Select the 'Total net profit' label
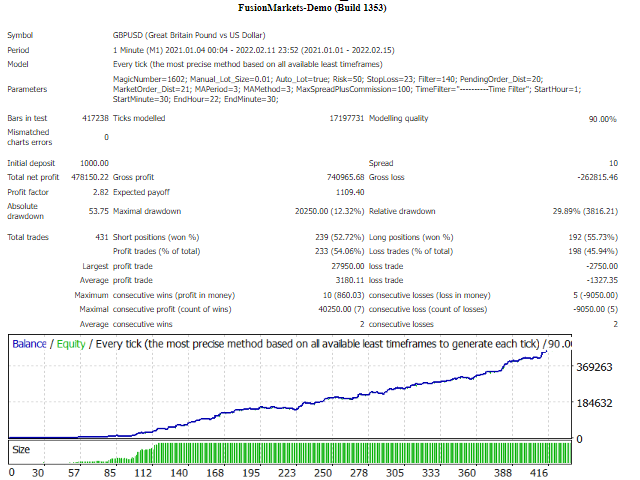This screenshot has height=480, width=640. (x=33, y=177)
